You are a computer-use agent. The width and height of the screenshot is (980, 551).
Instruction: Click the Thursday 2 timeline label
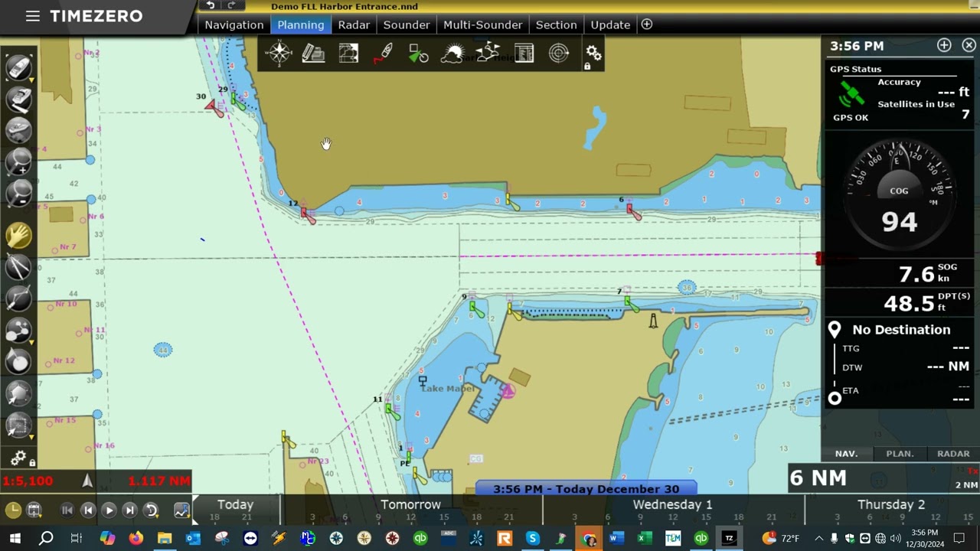tap(891, 504)
